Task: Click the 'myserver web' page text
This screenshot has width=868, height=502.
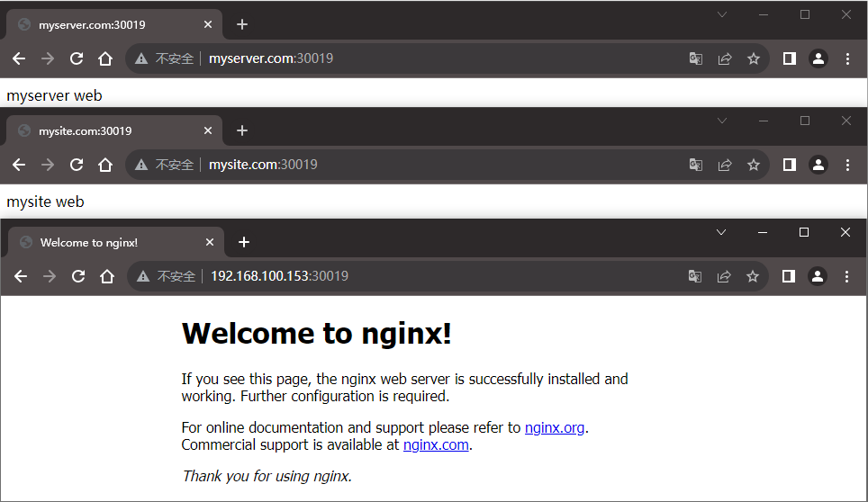Action: 54,95
